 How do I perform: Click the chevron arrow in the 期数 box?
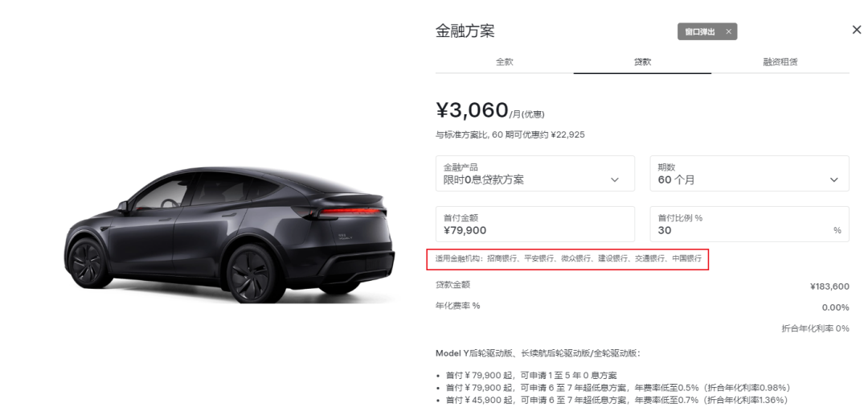[x=834, y=180]
